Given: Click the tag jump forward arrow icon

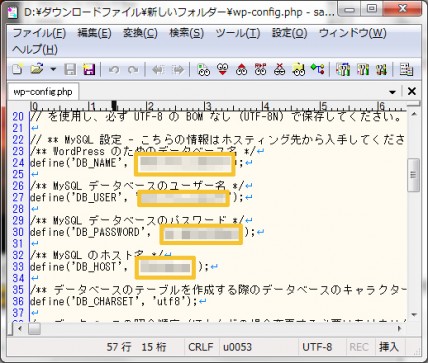Looking at the screenshot, I should coord(178,70).
